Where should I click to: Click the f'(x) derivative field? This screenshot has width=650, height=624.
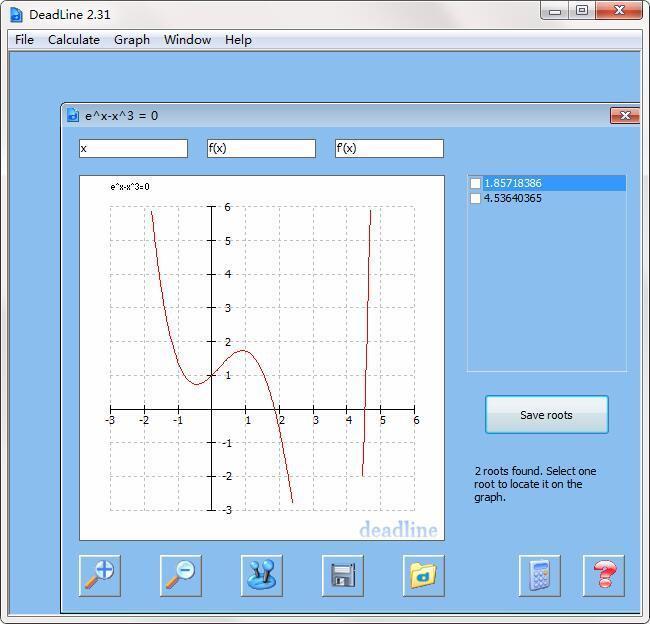coord(389,148)
